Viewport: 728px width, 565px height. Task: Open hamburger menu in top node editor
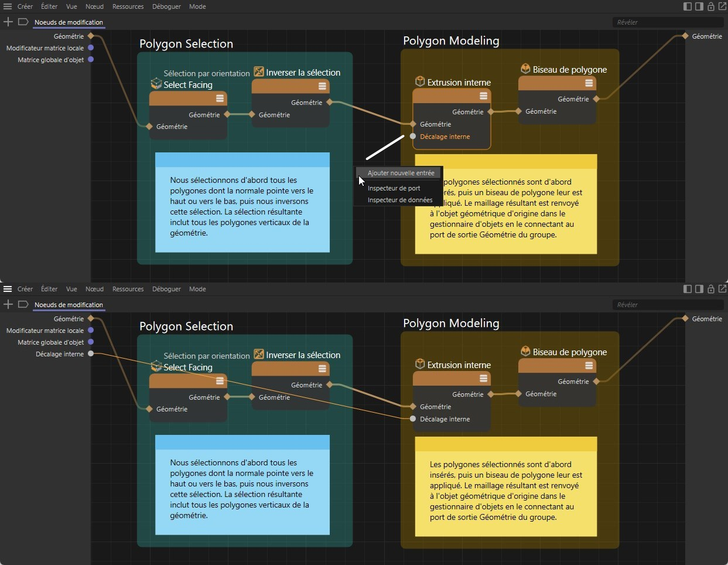pyautogui.click(x=8, y=6)
